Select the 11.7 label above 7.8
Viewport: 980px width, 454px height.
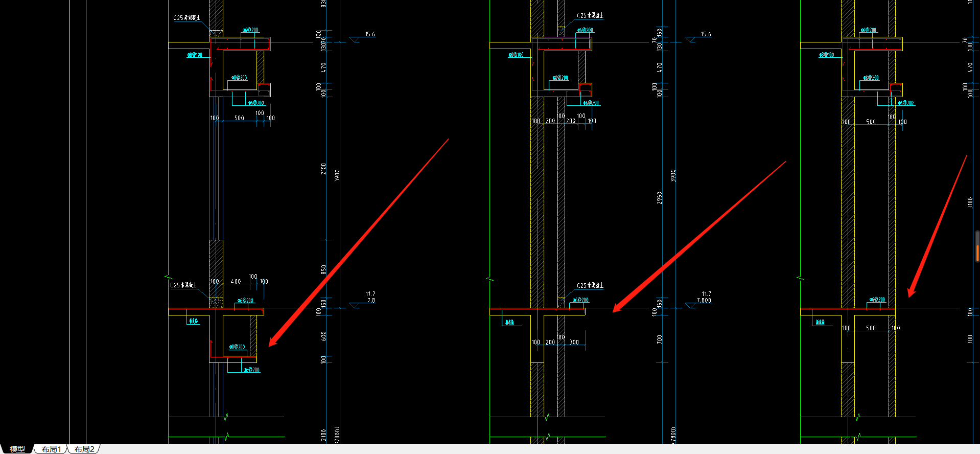370,294
